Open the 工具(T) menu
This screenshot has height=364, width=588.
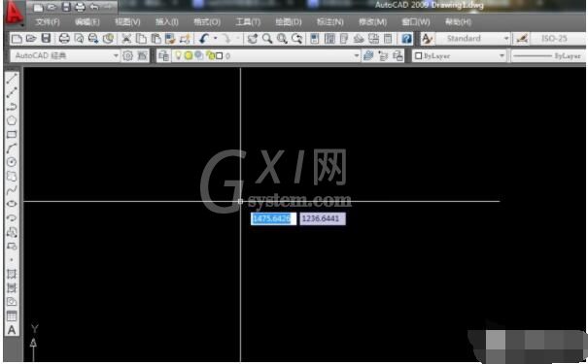pos(248,22)
